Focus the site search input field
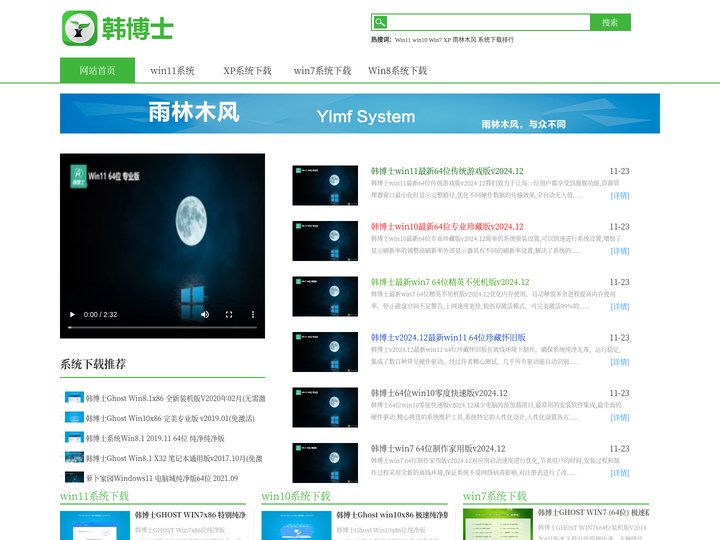 [489, 22]
